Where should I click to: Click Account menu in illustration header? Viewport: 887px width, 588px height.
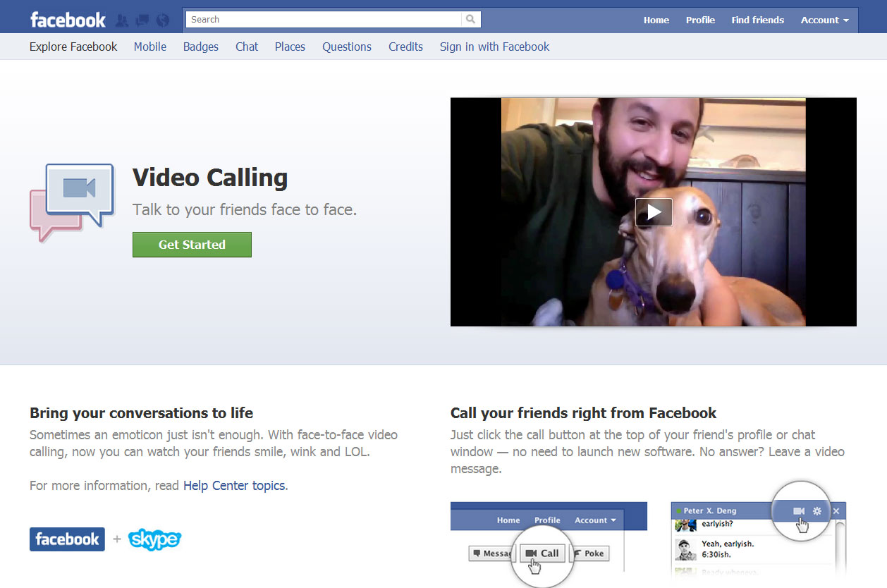tap(595, 520)
